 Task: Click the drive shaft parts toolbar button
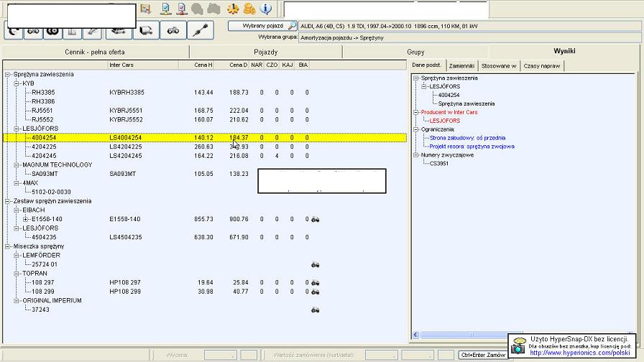pyautogui.click(x=201, y=31)
